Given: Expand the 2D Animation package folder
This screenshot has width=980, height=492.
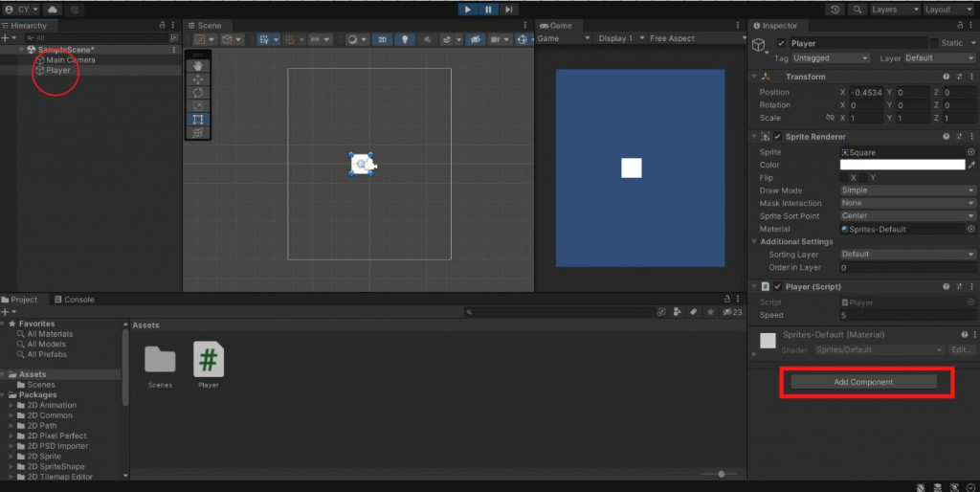Looking at the screenshot, I should tap(11, 405).
